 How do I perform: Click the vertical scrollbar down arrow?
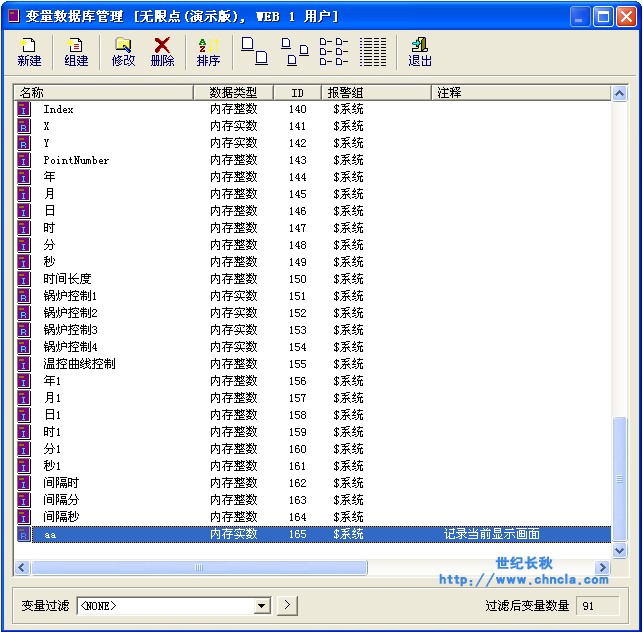(619, 550)
